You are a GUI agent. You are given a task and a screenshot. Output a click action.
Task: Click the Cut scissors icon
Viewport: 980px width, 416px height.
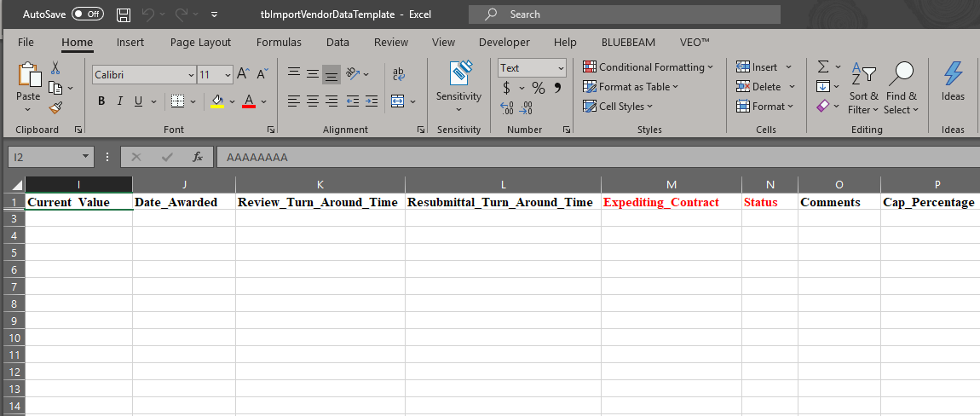[x=55, y=68]
